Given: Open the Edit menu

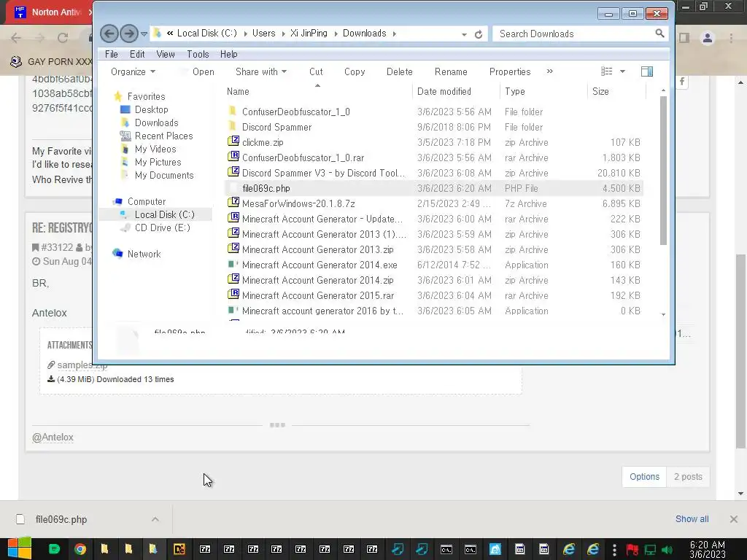Looking at the screenshot, I should 137,54.
